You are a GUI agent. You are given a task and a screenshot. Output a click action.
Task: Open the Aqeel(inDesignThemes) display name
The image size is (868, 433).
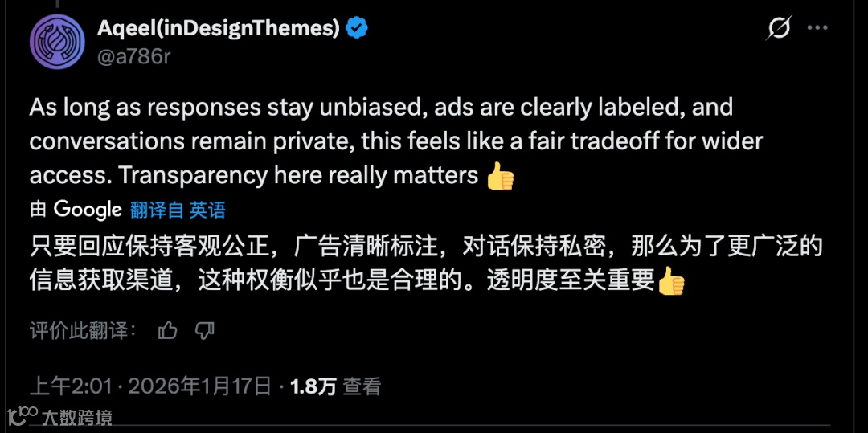[x=219, y=27]
